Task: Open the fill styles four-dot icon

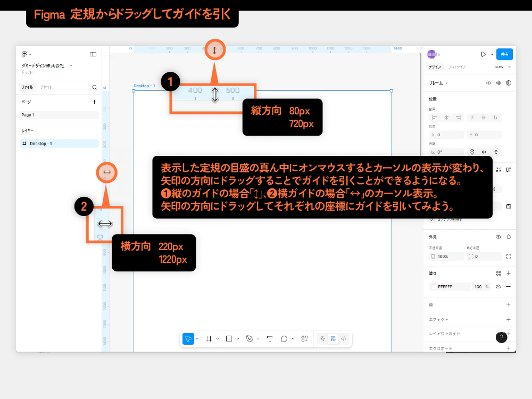Action: point(498,273)
